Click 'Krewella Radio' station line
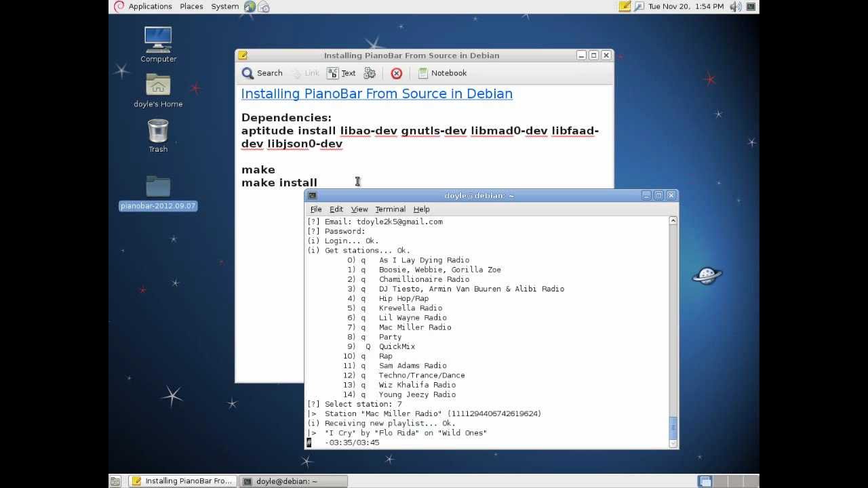This screenshot has height=488, width=868. [410, 308]
